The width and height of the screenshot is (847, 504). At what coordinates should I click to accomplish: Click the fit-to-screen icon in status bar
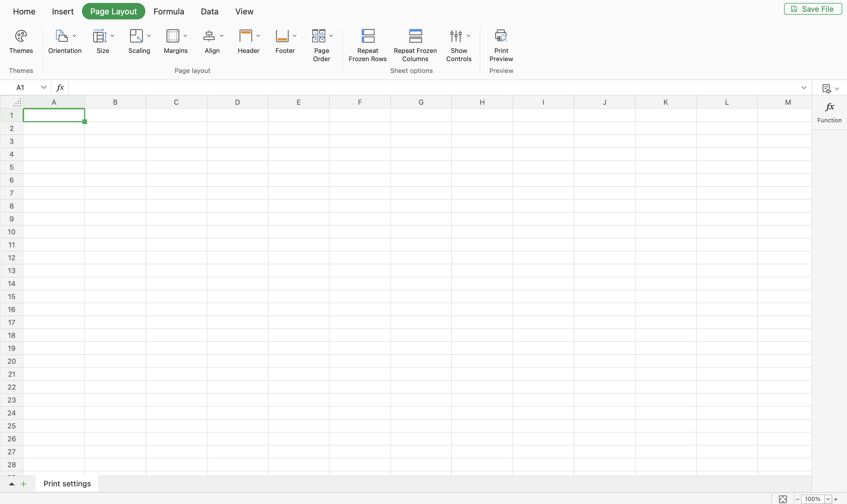point(783,499)
